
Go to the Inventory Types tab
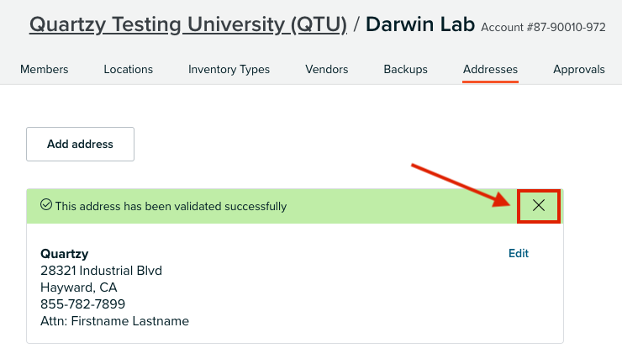[229, 69]
